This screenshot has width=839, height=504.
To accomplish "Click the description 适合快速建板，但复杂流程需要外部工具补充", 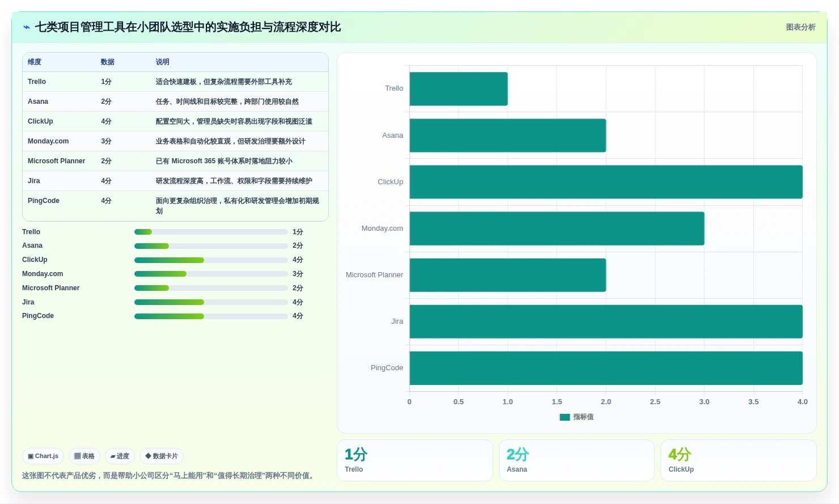I will point(224,82).
